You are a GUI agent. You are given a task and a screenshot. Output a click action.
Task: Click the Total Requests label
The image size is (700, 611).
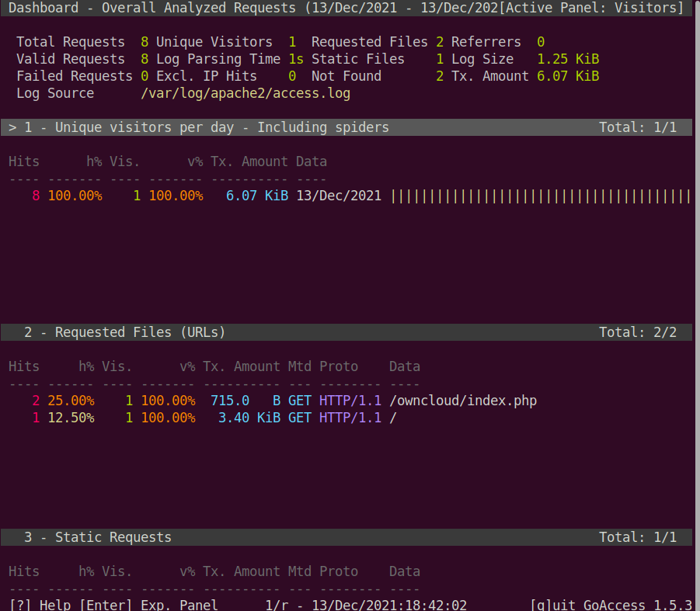[71, 42]
